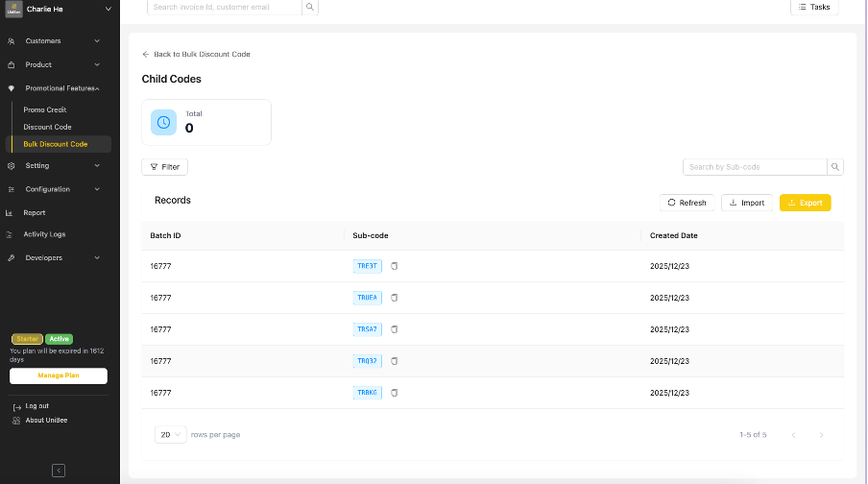Go to the previous page arrow
Viewport: 868px width, 484px height.
[793, 435]
